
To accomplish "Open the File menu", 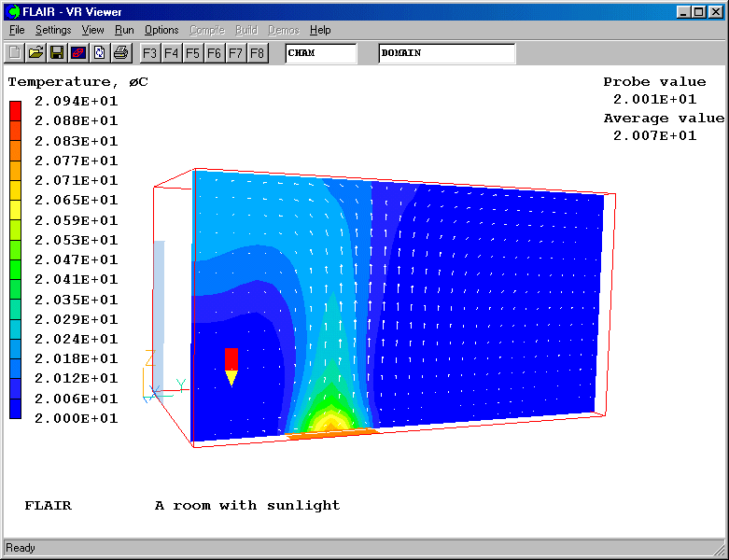I will [x=17, y=30].
